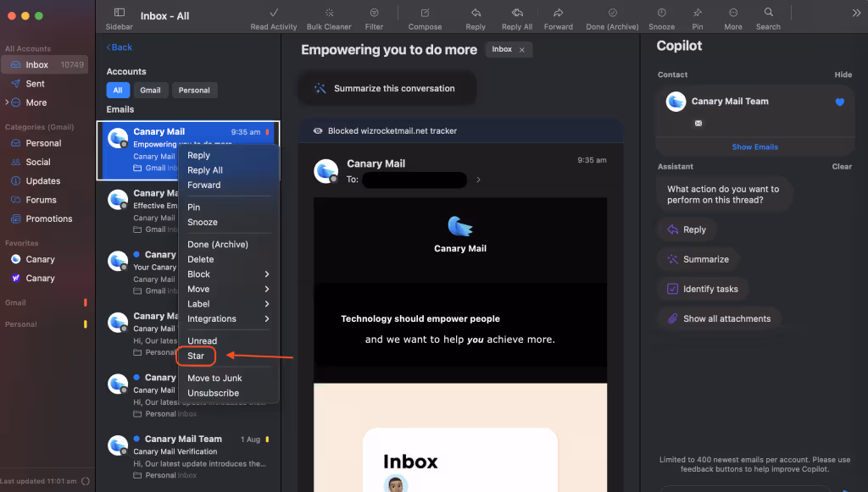Screen dimensions: 868x492
Task: Click the Copilot Summarize suggestion
Action: pyautogui.click(x=698, y=259)
